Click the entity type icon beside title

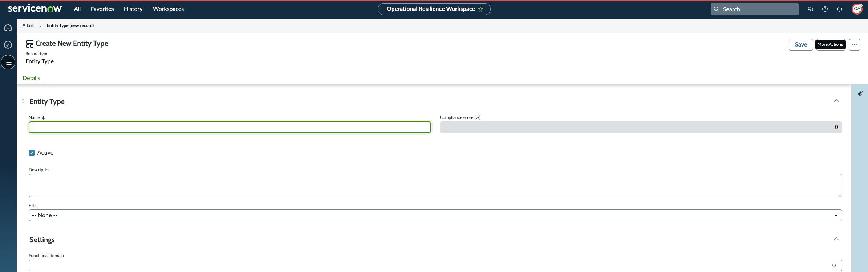30,44
